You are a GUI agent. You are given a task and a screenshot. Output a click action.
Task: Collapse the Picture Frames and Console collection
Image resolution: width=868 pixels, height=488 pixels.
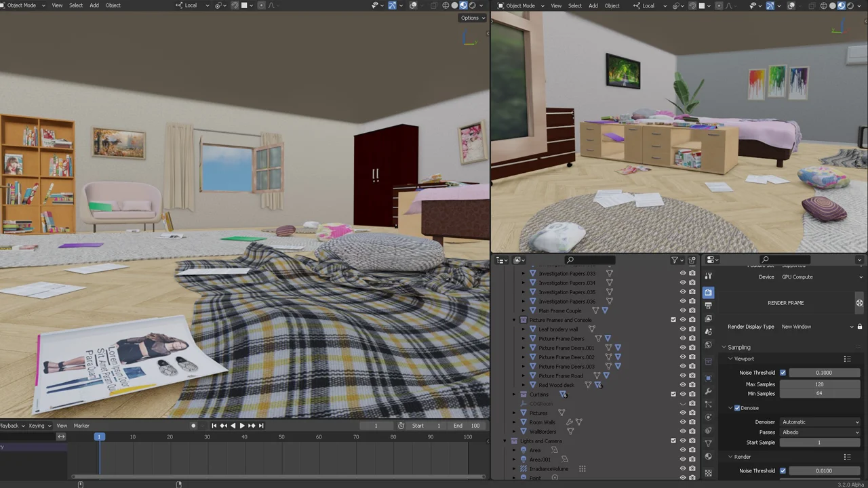click(x=513, y=319)
